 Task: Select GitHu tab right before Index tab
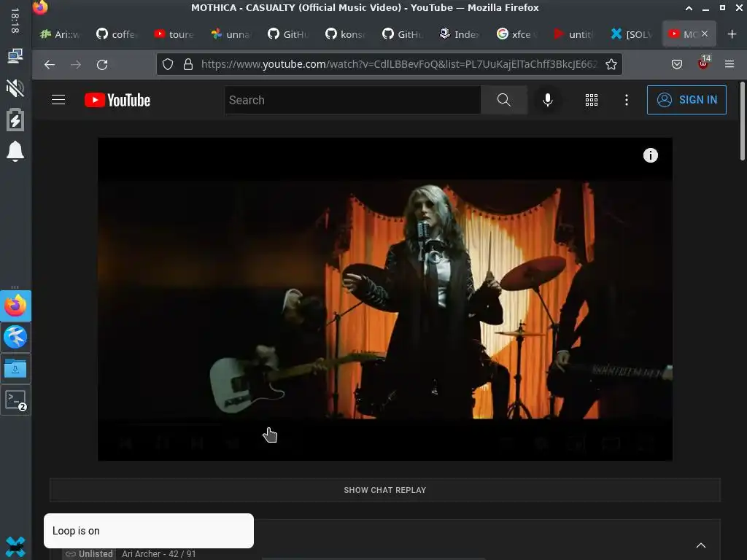point(403,34)
